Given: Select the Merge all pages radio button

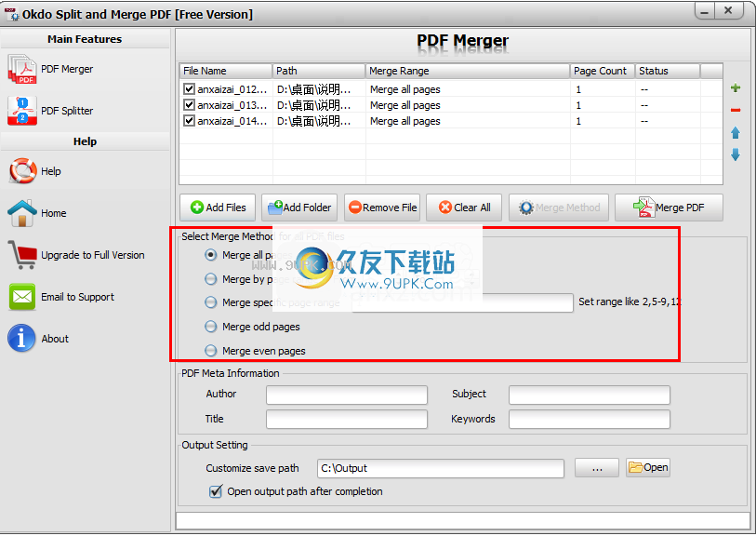Looking at the screenshot, I should (x=211, y=255).
